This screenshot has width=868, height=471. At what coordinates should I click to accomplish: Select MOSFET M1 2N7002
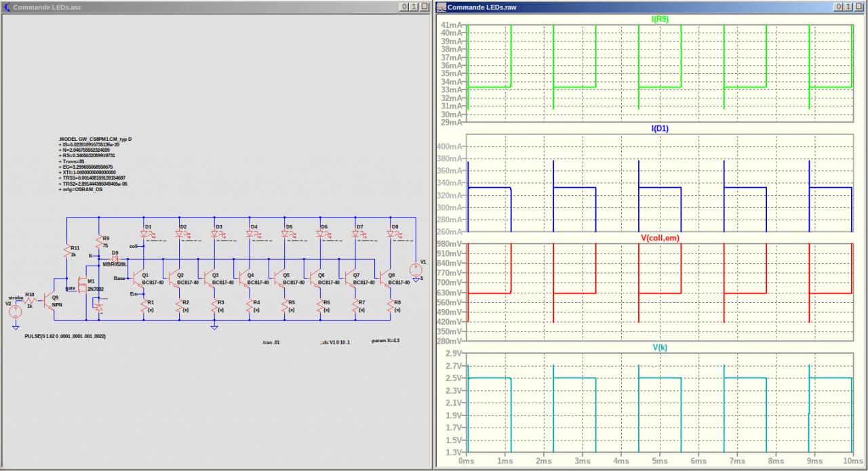(83, 285)
